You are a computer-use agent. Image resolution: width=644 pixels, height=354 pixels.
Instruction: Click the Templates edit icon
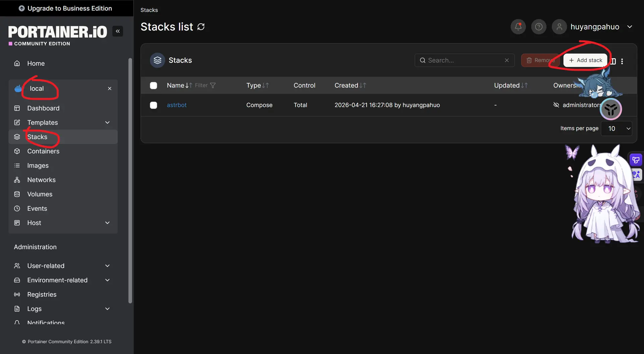pos(17,122)
